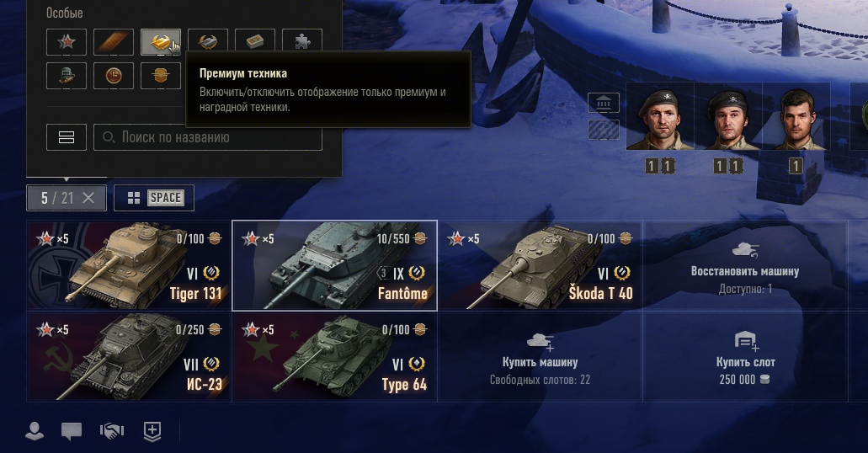Open the barracks building icon
Image resolution: width=868 pixels, height=453 pixels.
tap(604, 103)
